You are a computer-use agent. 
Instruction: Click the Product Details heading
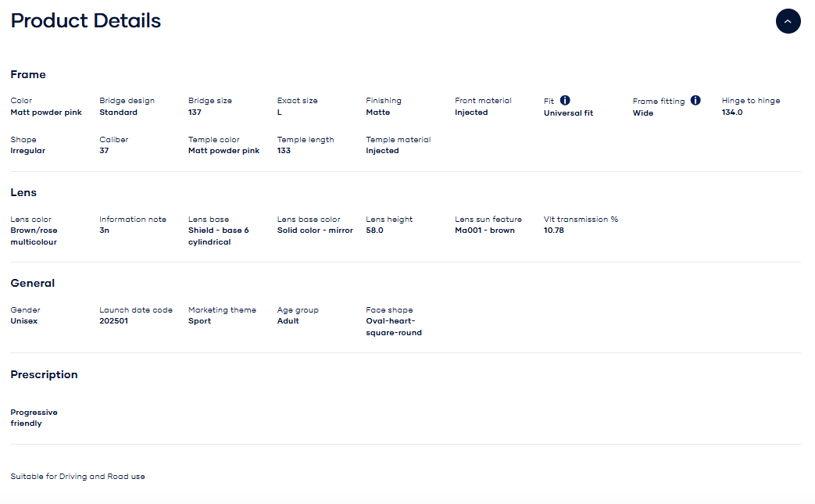click(x=86, y=21)
